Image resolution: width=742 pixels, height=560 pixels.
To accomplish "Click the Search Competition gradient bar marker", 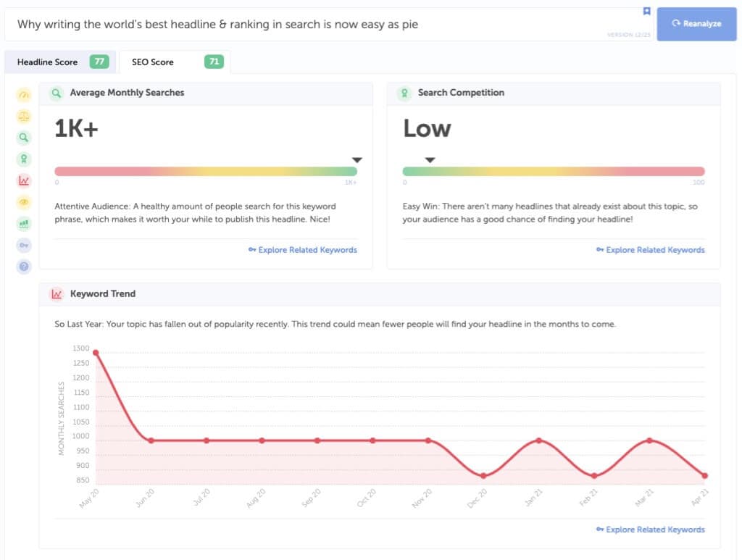I will point(430,160).
